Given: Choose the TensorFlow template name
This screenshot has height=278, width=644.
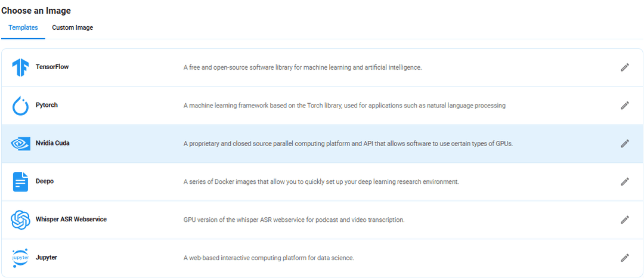Looking at the screenshot, I should 52,67.
